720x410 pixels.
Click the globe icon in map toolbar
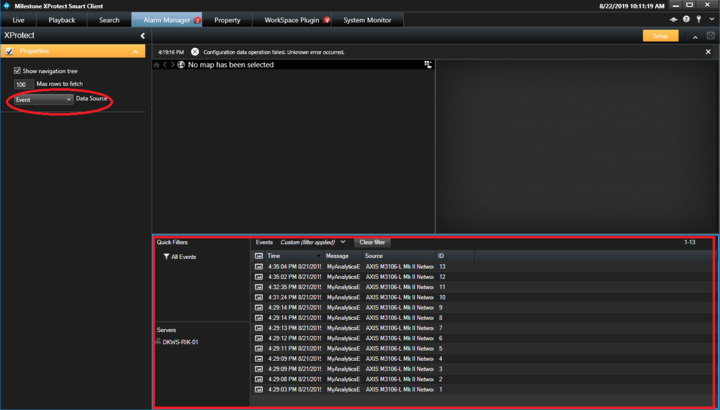pos(181,65)
